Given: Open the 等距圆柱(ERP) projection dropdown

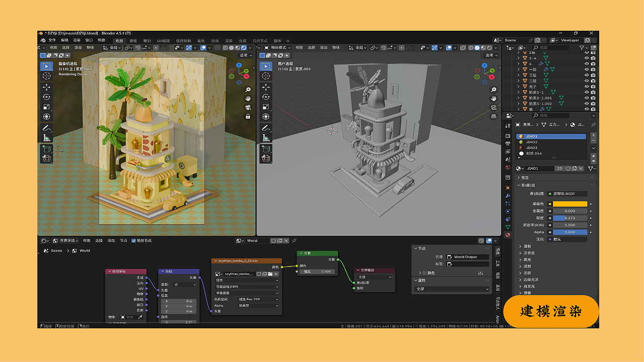Looking at the screenshot, I should coord(247,287).
